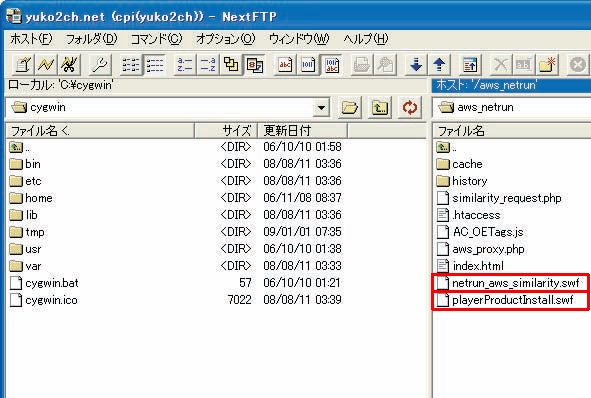Select the cygwin.ico file
This screenshot has height=398, width=591.
[44, 300]
